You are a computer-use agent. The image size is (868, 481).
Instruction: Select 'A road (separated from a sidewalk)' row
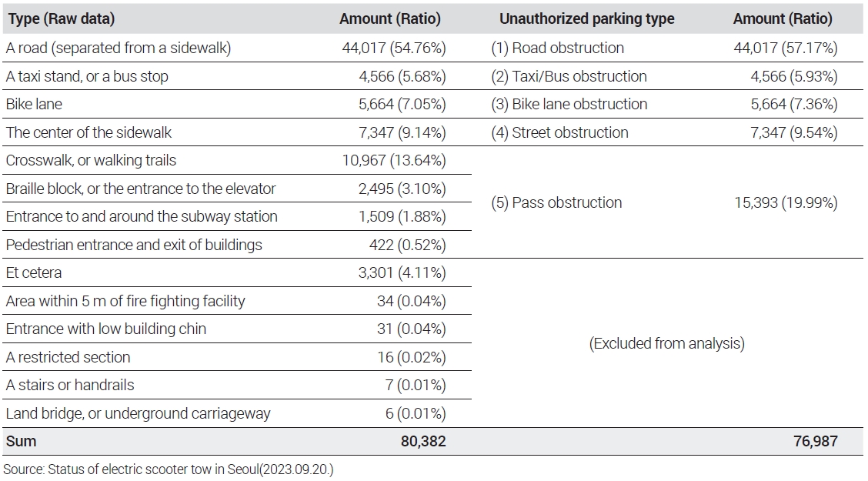pyautogui.click(x=119, y=48)
